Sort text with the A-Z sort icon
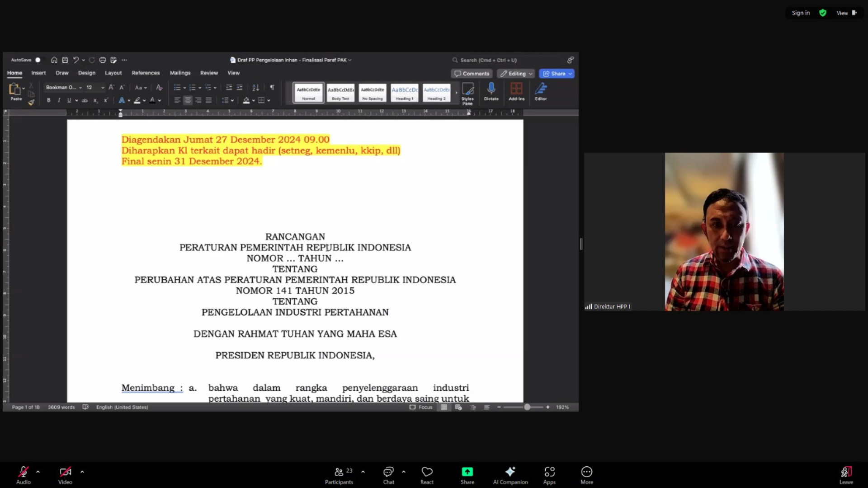The width and height of the screenshot is (868, 488). pyautogui.click(x=256, y=87)
